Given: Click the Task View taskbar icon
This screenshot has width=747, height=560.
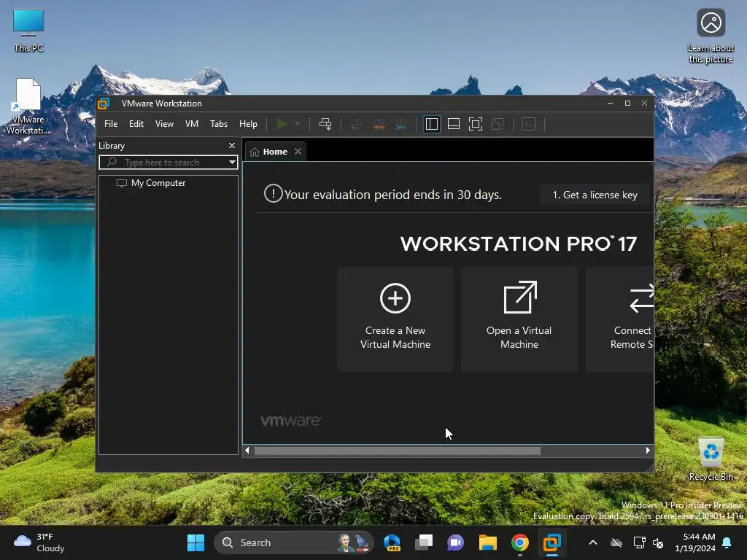Looking at the screenshot, I should (424, 542).
